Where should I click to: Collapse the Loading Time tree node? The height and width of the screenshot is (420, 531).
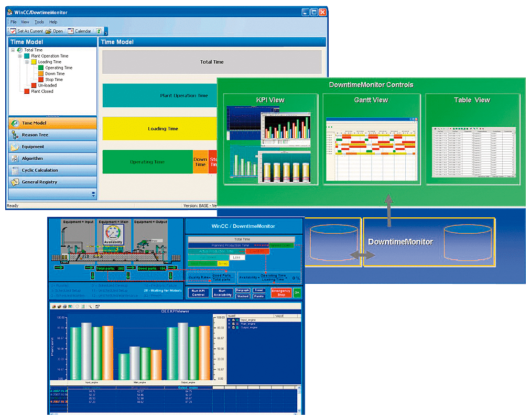pos(26,62)
